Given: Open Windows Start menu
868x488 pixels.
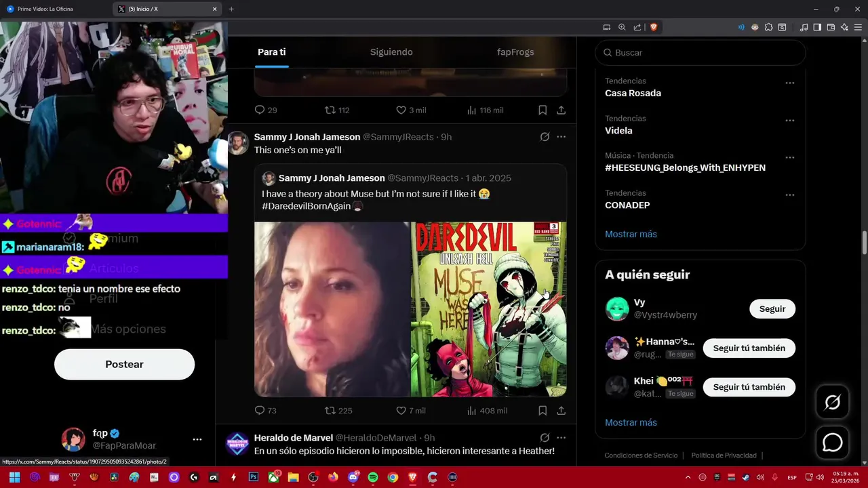Looking at the screenshot, I should 14,477.
